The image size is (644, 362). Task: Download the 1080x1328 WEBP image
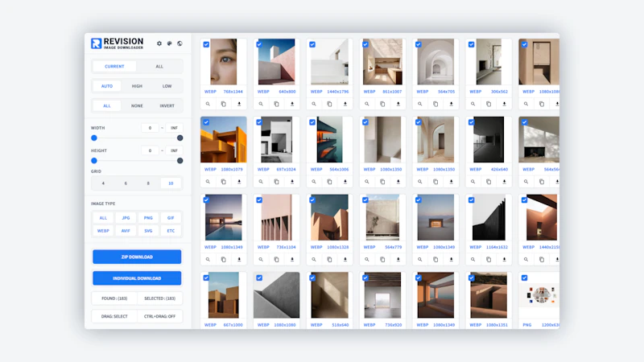345,259
